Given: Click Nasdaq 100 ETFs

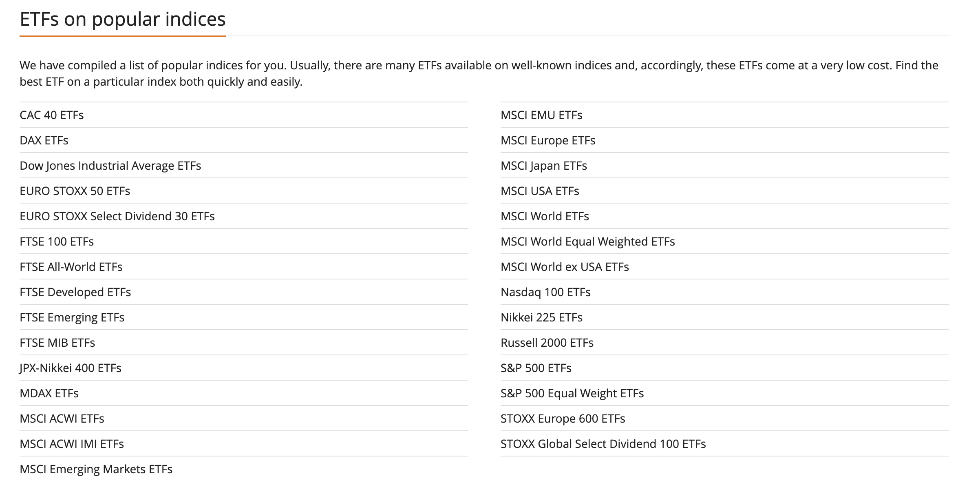Looking at the screenshot, I should 545,292.
